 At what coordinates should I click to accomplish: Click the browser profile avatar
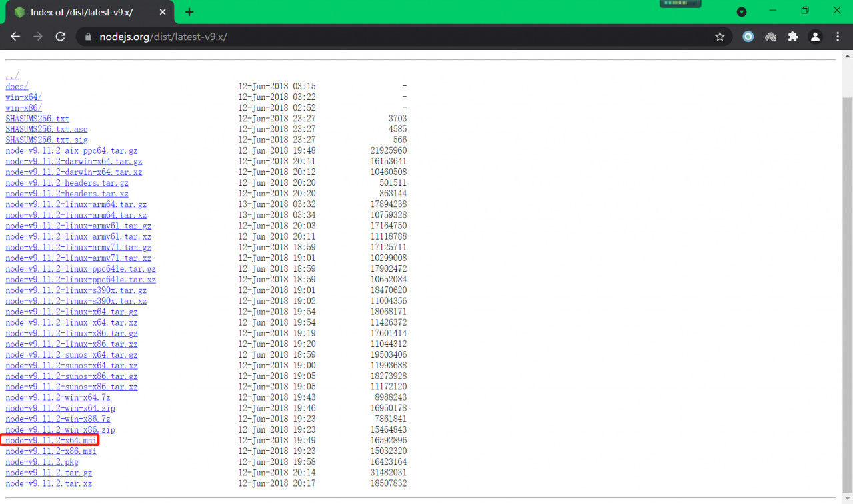(x=815, y=37)
